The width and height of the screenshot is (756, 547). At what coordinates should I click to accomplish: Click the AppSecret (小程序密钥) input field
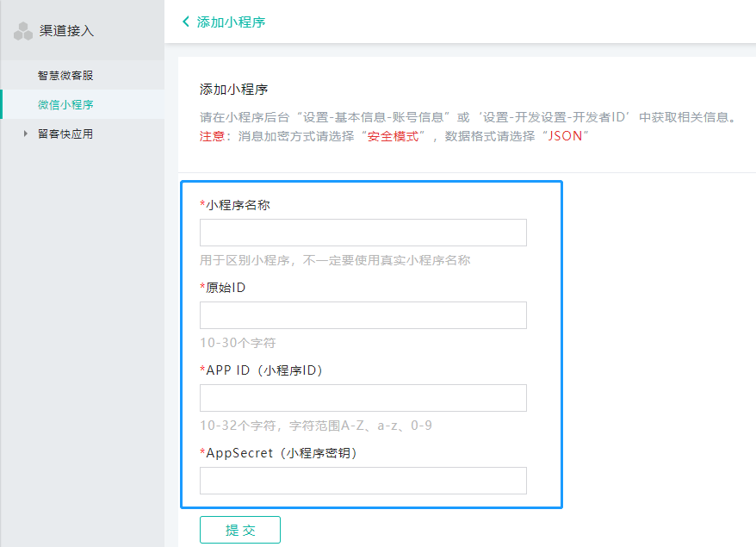coord(363,481)
